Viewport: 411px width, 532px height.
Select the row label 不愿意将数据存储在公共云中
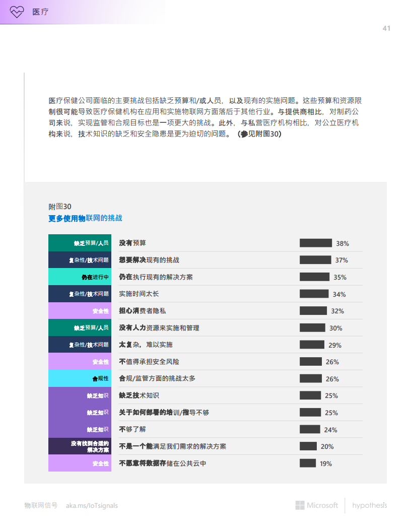coord(162,463)
